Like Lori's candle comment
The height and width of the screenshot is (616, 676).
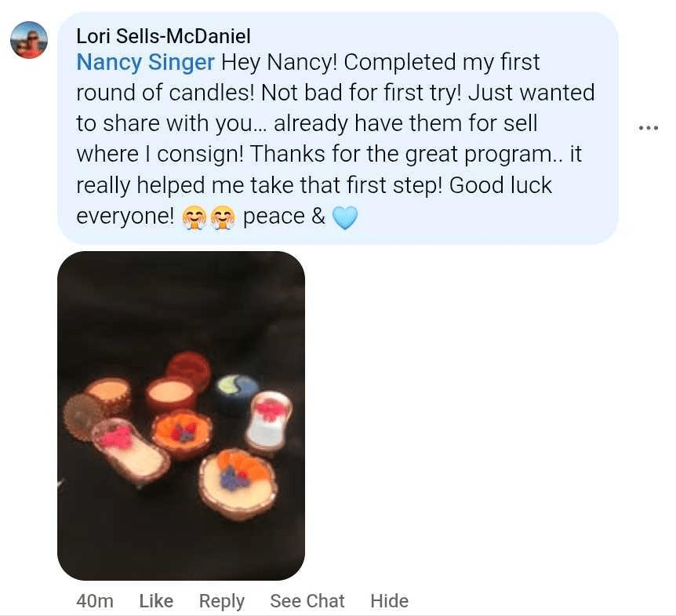click(x=155, y=601)
